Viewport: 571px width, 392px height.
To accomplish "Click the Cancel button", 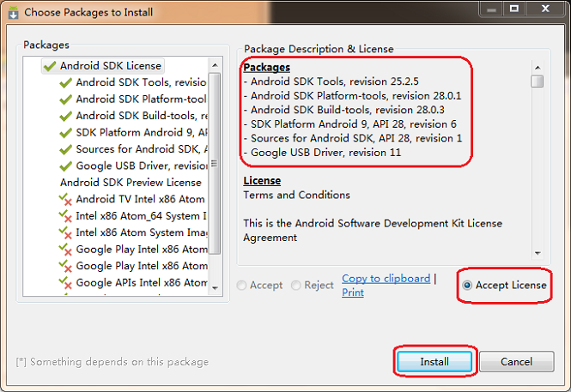I will tap(516, 361).
